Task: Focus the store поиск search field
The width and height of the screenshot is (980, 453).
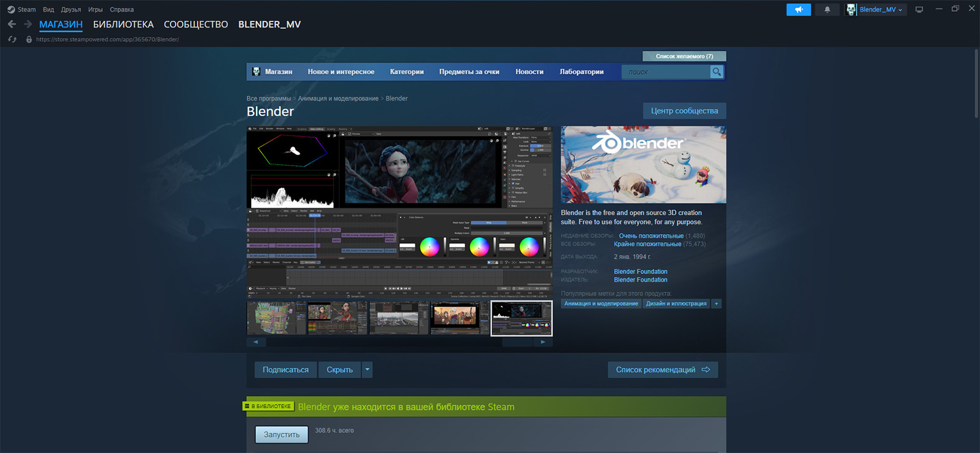Action: [666, 72]
